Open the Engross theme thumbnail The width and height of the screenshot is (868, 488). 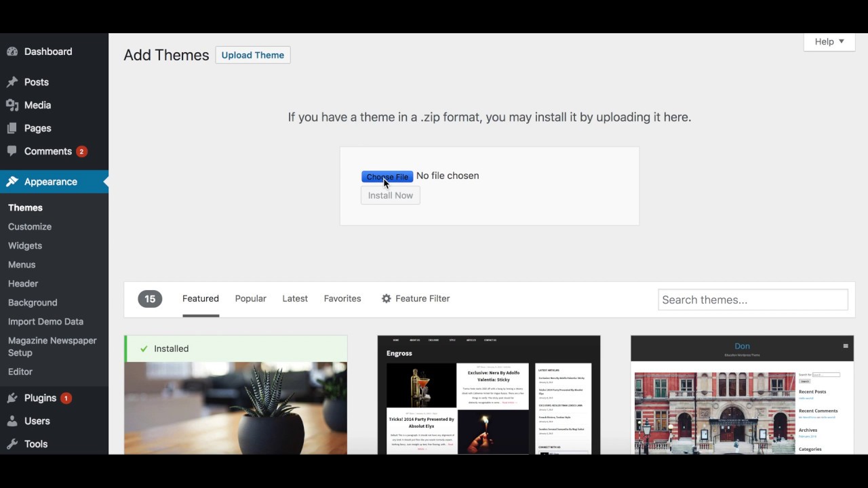[489, 394]
